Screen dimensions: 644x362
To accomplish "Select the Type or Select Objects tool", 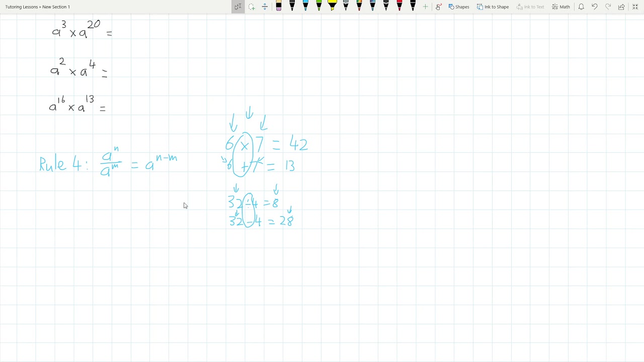I will coord(238,7).
